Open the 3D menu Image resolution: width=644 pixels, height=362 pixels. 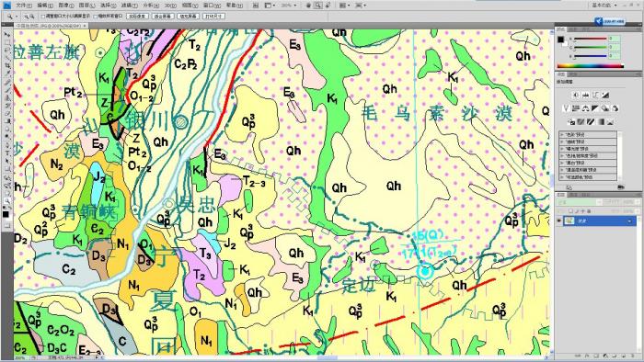pos(170,6)
